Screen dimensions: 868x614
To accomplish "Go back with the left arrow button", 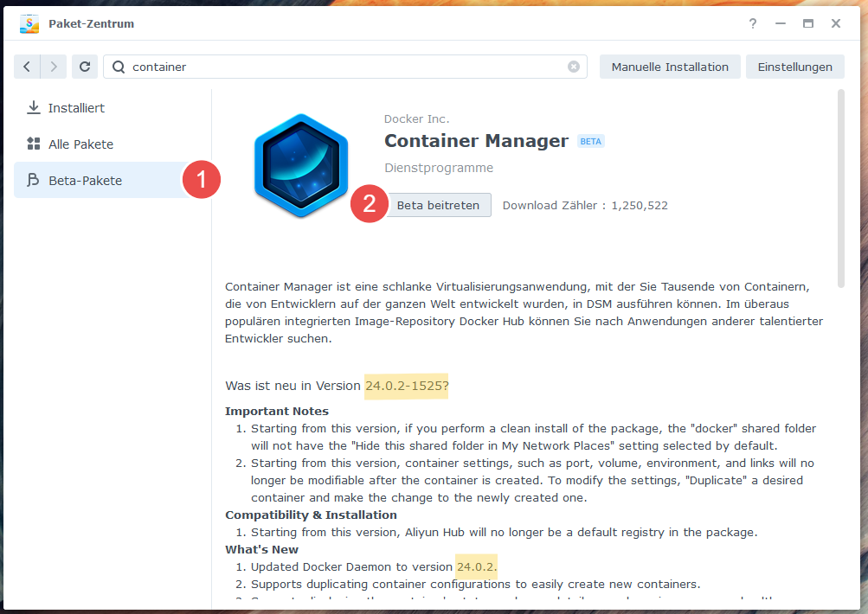I will [27, 67].
